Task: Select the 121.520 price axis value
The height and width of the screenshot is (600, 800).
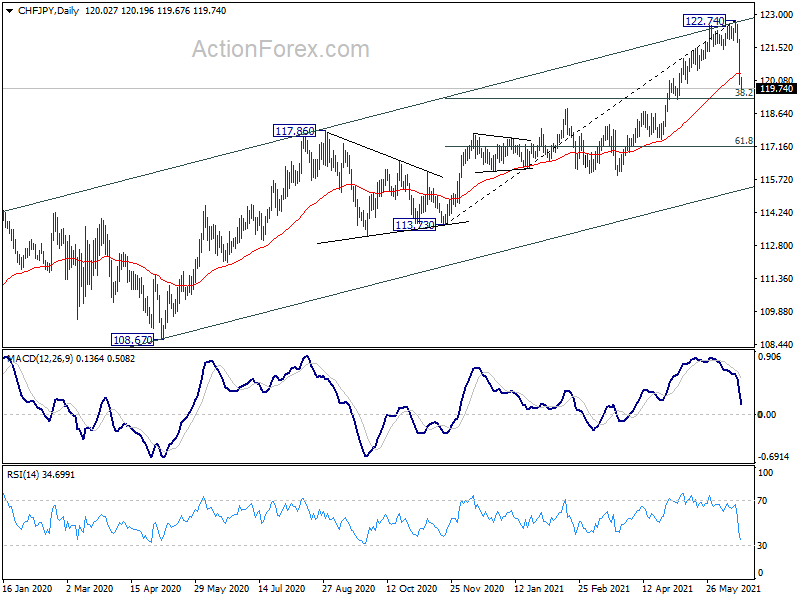Action: pos(777,47)
